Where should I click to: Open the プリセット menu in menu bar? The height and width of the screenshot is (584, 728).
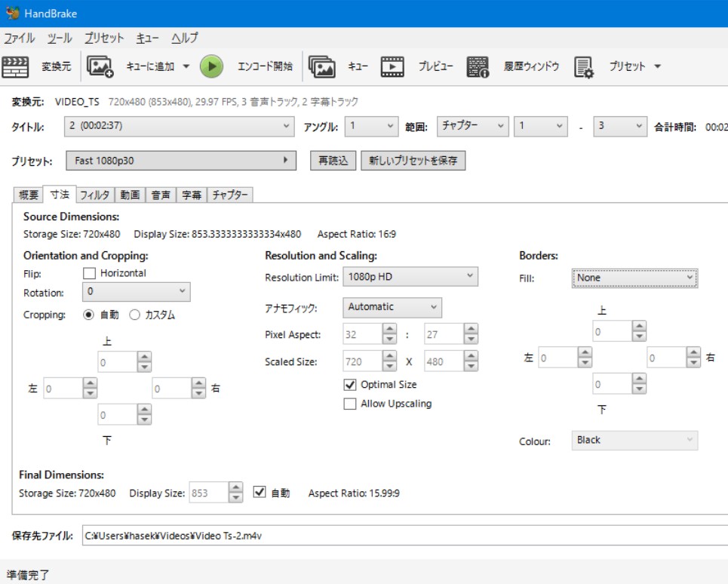click(x=104, y=38)
